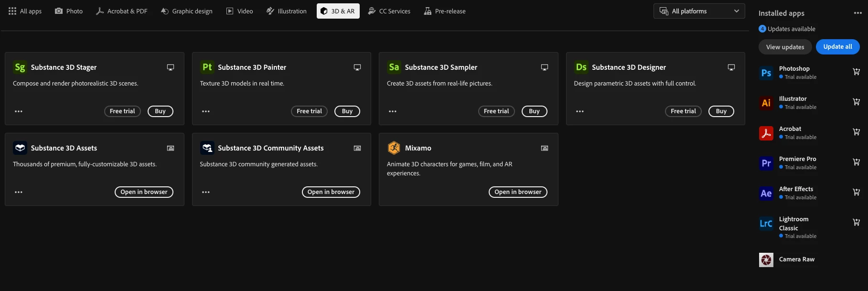Screen dimensions: 868x291
Task: Click the Substance 3D Designer Ds icon
Action: point(581,67)
